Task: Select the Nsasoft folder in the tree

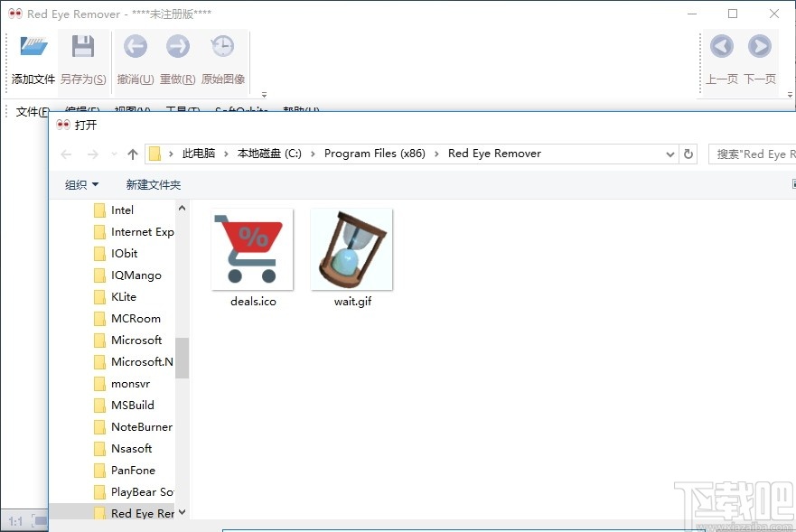Action: click(x=123, y=449)
